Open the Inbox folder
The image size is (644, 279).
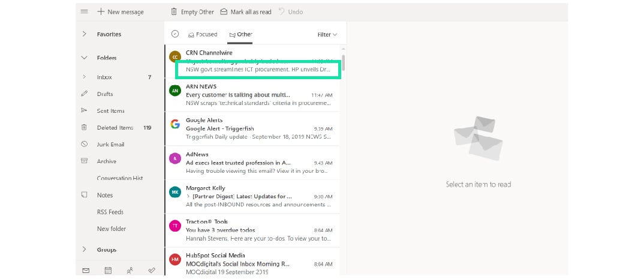pyautogui.click(x=104, y=77)
